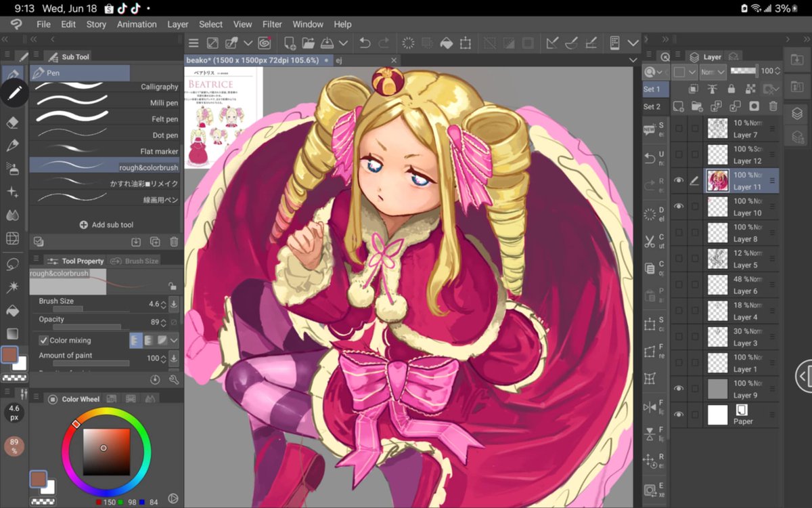Click Open file folder icon
812x508 pixels.
309,43
